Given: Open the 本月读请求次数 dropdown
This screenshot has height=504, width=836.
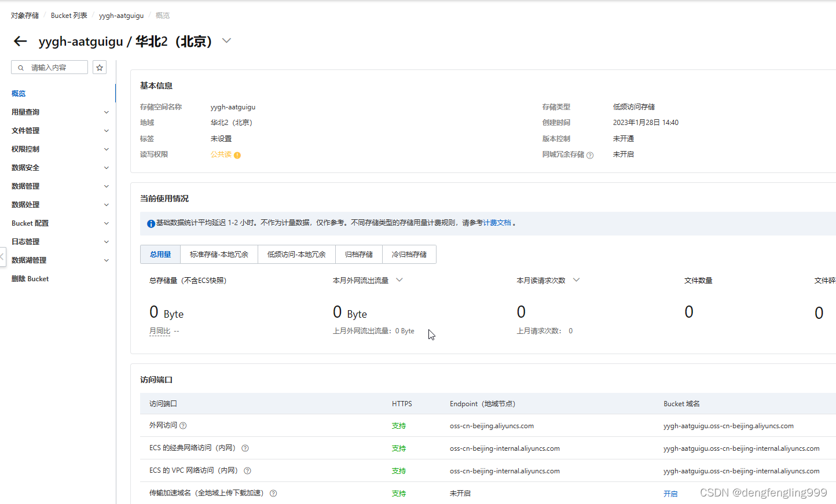Looking at the screenshot, I should pos(576,280).
